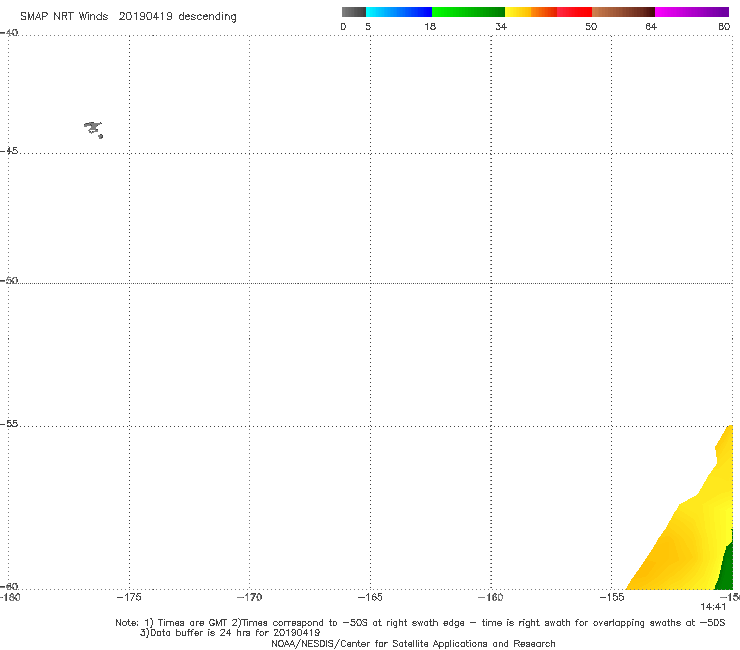This screenshot has height=650, width=740.
Task: Select the brown segment of the color bar
Action: tap(623, 12)
